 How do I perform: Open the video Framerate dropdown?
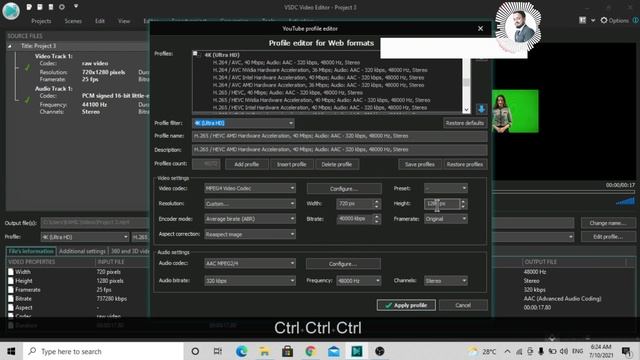[445, 219]
